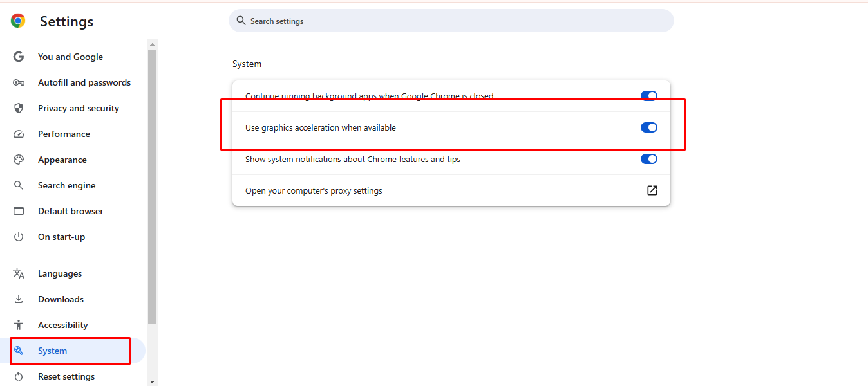
Task: Select the Accessibility icon
Action: (19, 325)
